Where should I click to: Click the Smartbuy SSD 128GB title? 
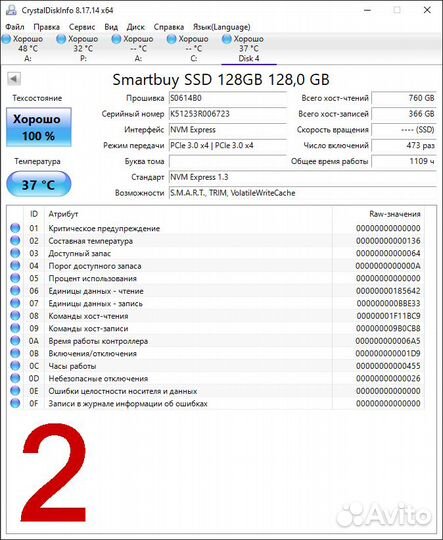221,80
